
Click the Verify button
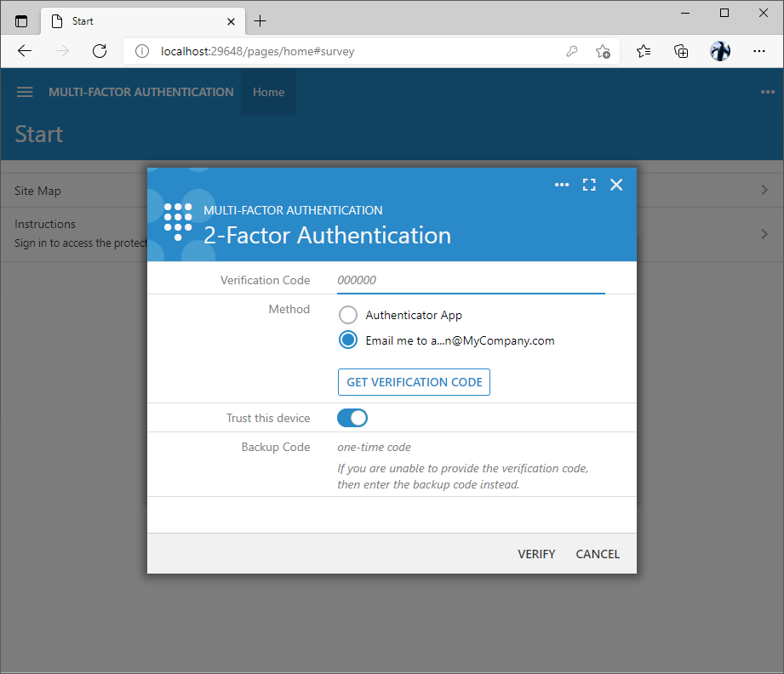(x=536, y=554)
